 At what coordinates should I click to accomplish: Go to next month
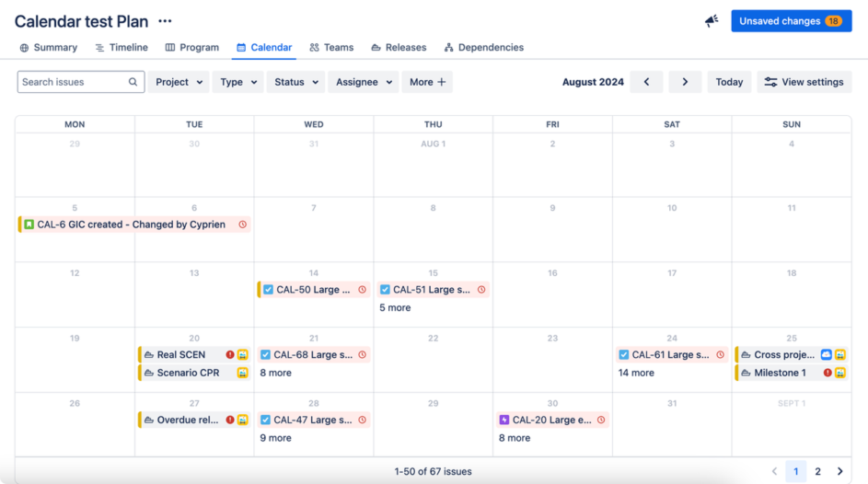(685, 82)
